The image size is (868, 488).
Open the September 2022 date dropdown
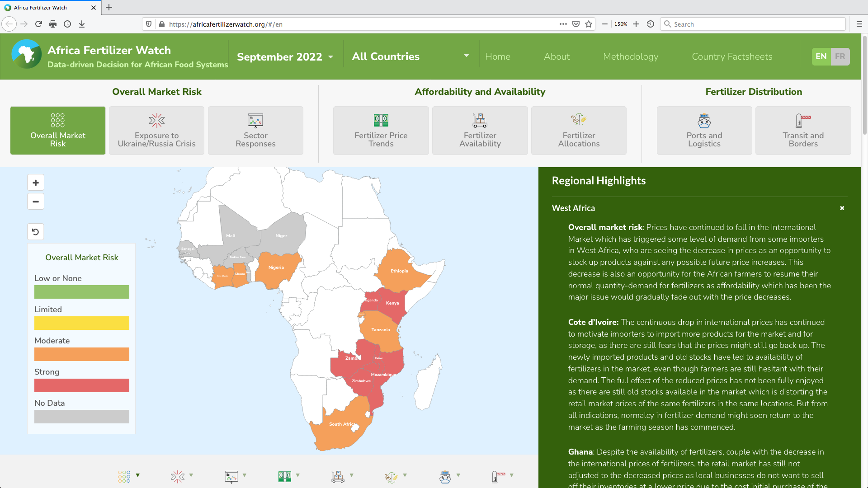(285, 57)
